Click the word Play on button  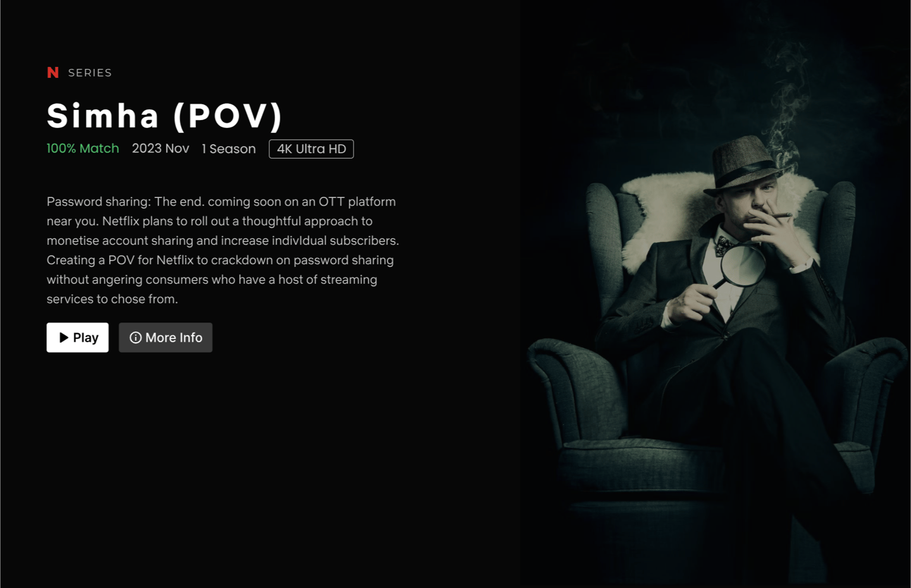(x=86, y=338)
